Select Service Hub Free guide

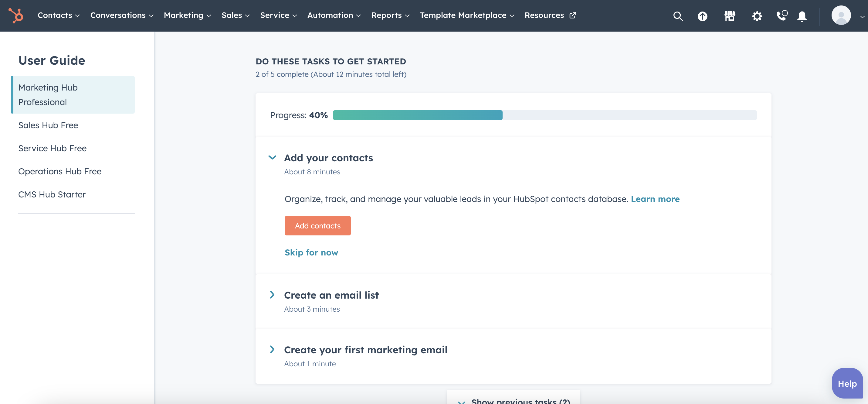coord(52,148)
